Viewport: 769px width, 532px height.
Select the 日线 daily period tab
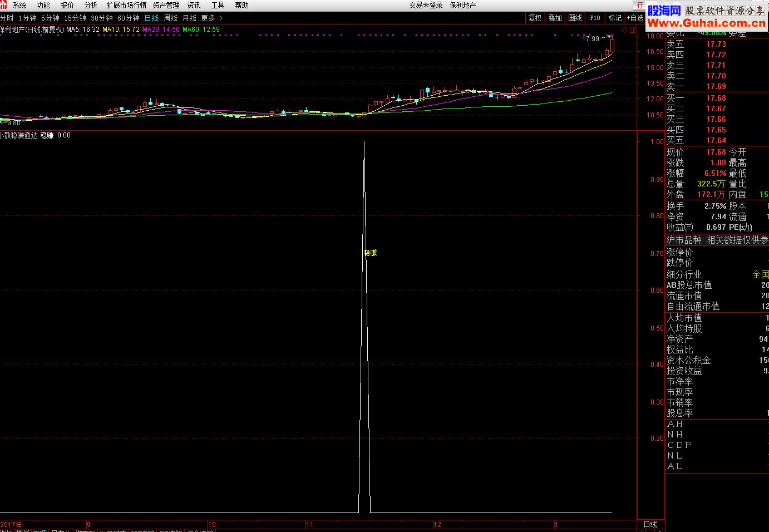point(151,18)
